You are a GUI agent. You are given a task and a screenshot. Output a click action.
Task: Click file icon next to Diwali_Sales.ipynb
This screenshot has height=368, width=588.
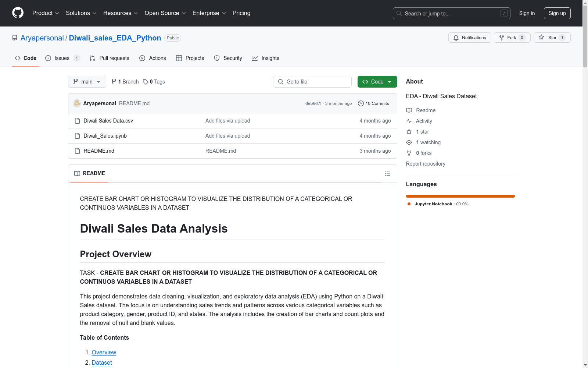coord(77,136)
